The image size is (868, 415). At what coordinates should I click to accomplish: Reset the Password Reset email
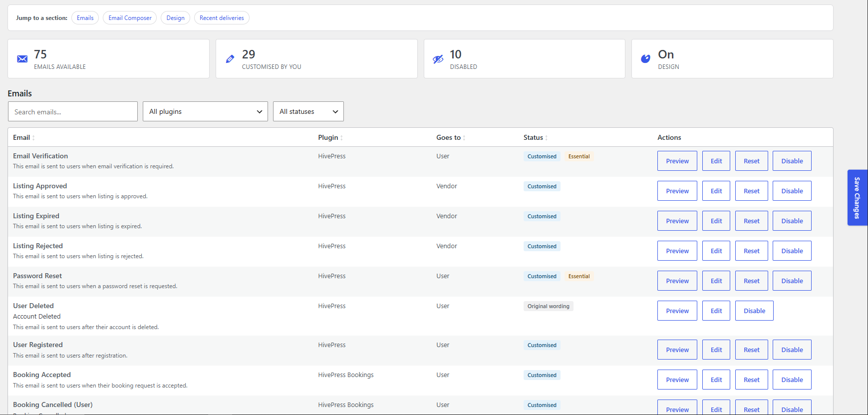point(752,281)
